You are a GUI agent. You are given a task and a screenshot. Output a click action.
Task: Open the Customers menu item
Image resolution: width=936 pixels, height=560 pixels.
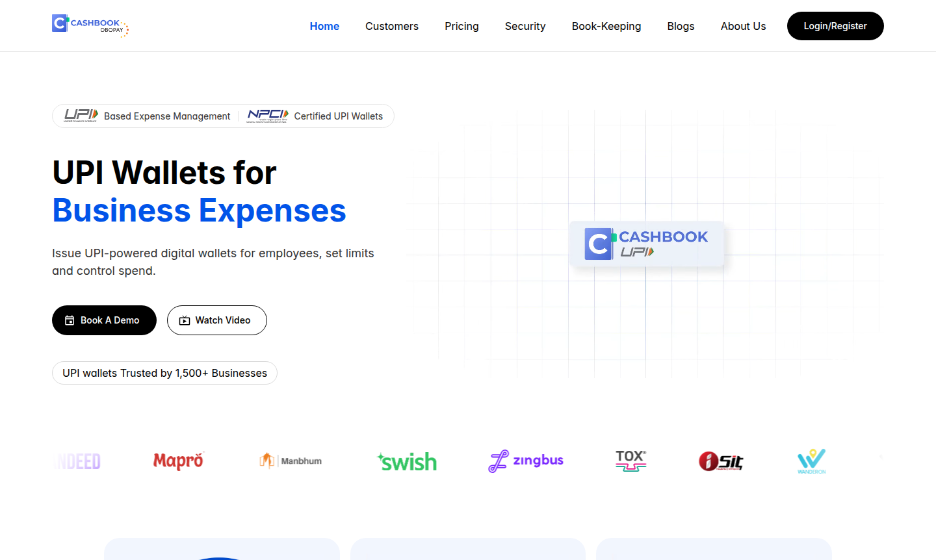coord(392,26)
